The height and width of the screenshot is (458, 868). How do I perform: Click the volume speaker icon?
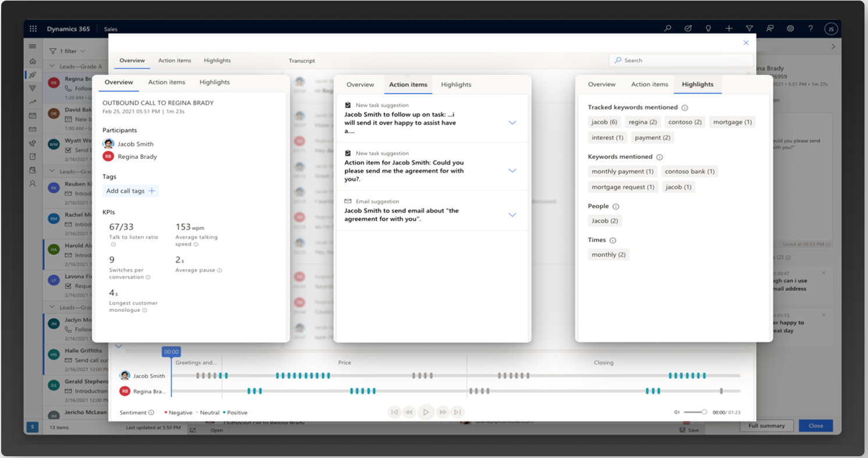(677, 412)
